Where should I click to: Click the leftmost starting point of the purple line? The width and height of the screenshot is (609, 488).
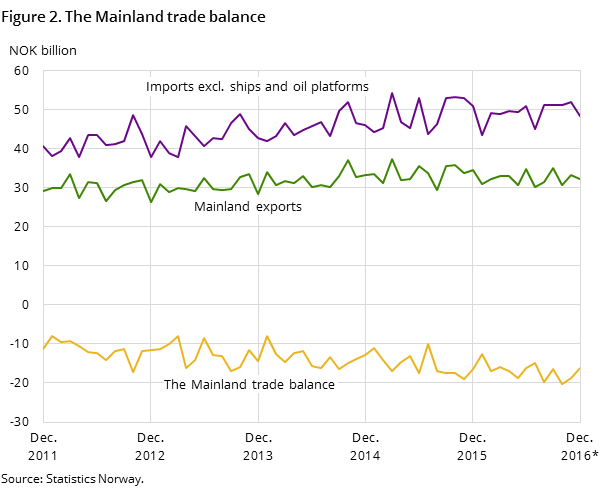click(x=43, y=145)
